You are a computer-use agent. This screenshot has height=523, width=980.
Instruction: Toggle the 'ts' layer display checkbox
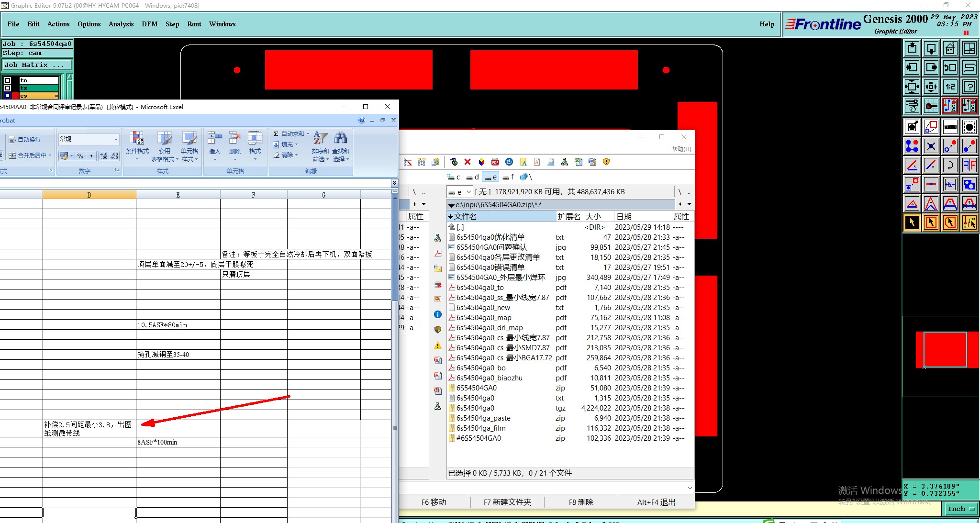point(8,88)
